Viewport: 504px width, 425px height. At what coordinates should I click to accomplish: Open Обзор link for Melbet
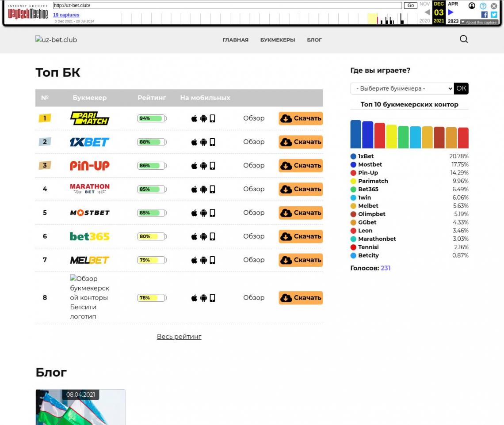(x=254, y=260)
